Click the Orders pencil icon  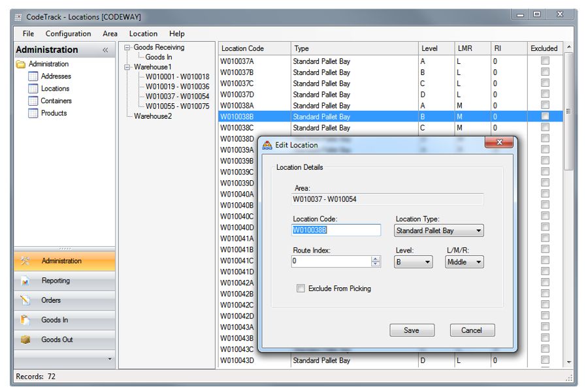pyautogui.click(x=25, y=300)
